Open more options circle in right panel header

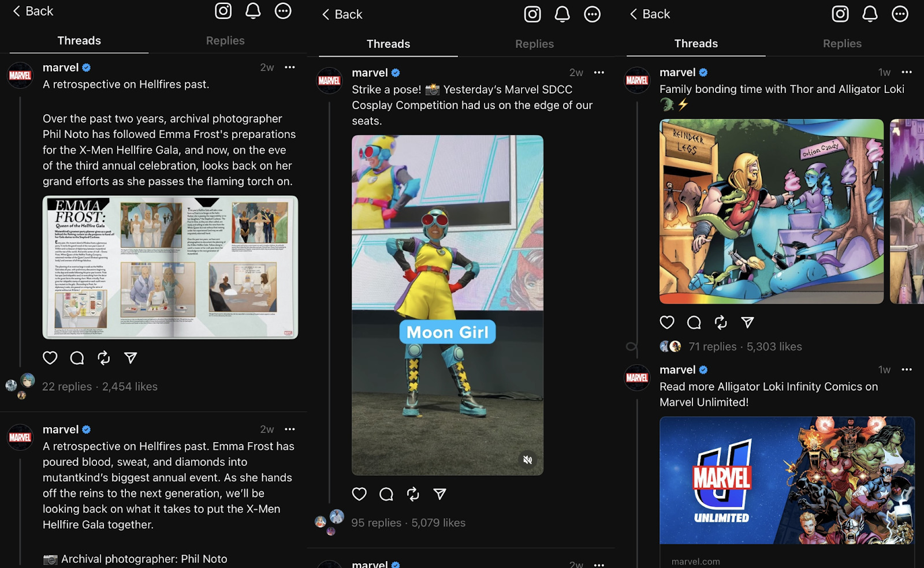900,14
